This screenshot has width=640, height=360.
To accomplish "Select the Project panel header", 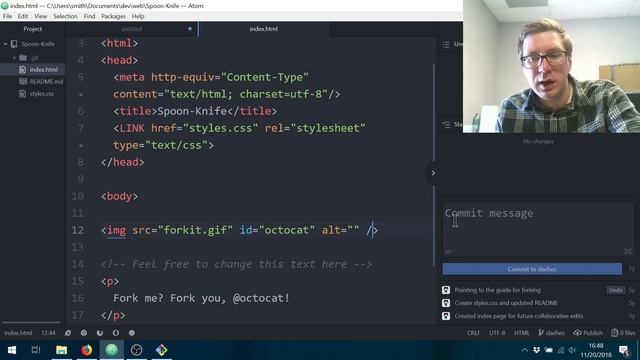I will click(x=33, y=29).
